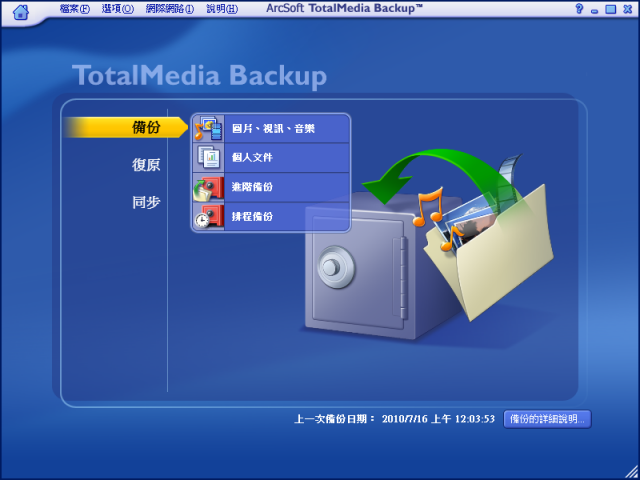Open the 說明(H) menu
The height and width of the screenshot is (480, 640).
tap(222, 9)
